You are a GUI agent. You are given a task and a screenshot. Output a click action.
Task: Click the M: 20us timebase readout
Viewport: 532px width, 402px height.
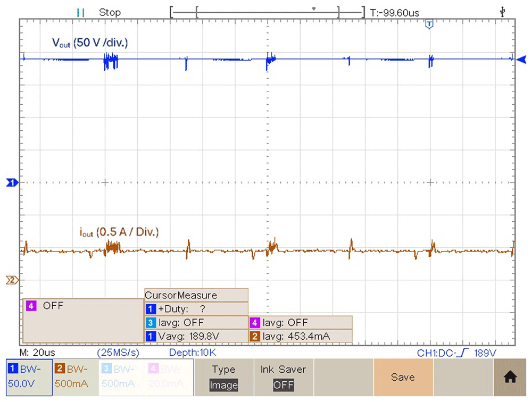pos(37,353)
